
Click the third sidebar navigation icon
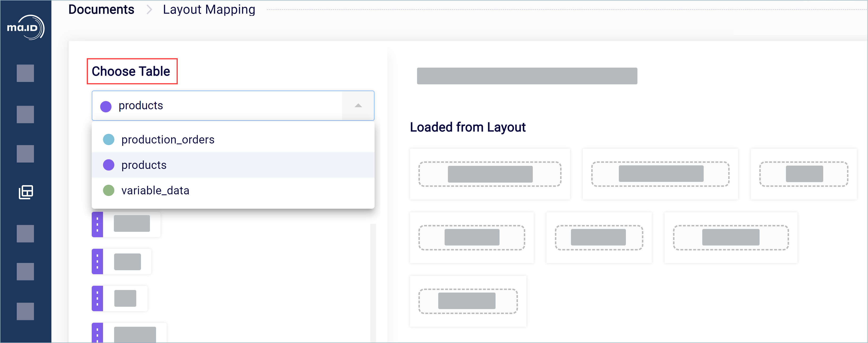[26, 154]
